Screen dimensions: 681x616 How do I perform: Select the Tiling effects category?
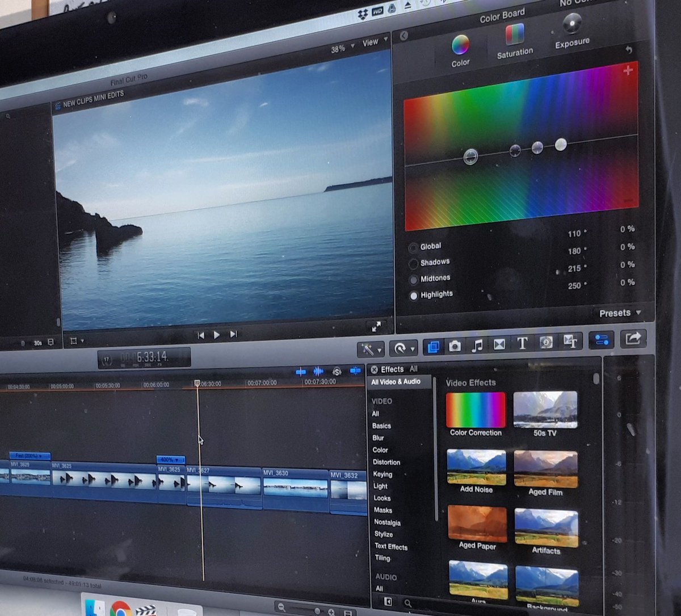pyautogui.click(x=382, y=558)
